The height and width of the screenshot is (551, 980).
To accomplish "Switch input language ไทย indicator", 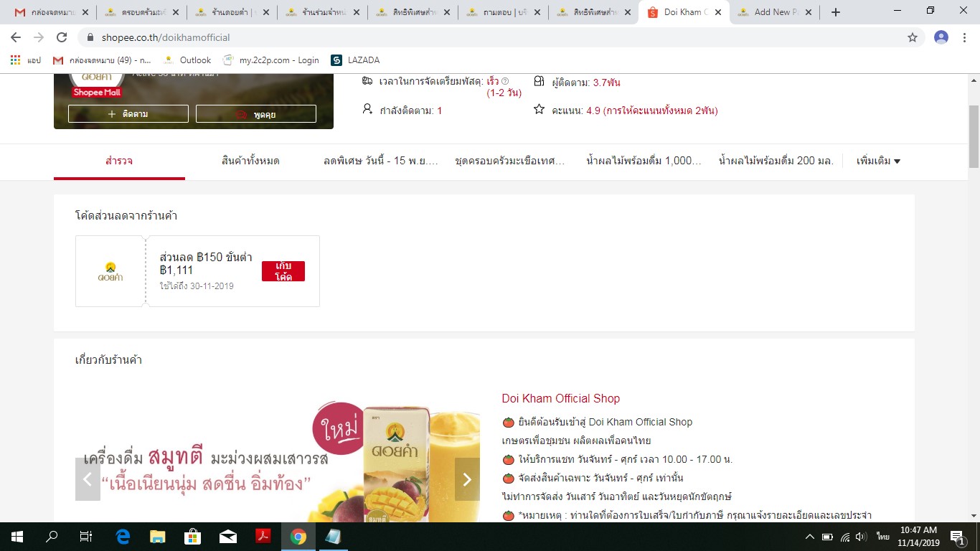I will coord(882,537).
